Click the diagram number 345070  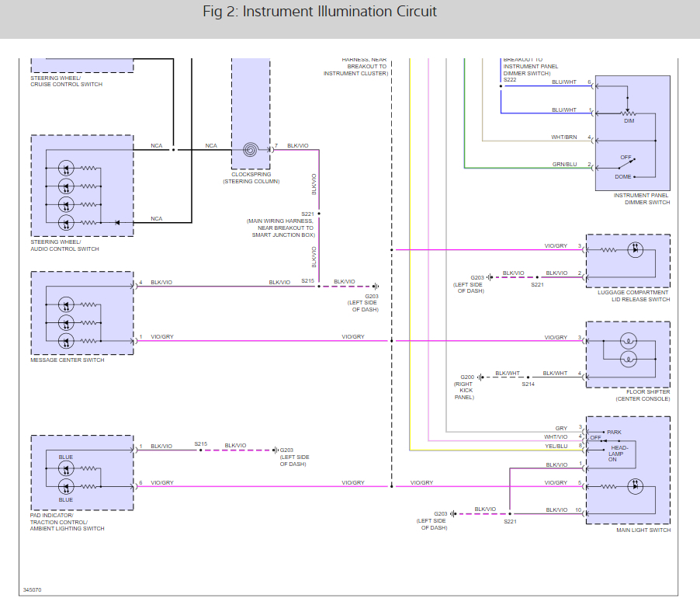coord(32,590)
